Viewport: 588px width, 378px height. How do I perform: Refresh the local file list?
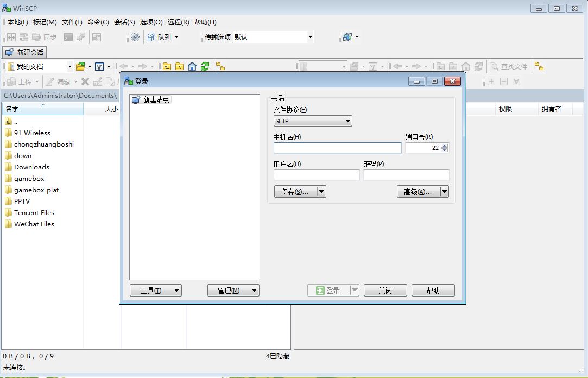[205, 66]
